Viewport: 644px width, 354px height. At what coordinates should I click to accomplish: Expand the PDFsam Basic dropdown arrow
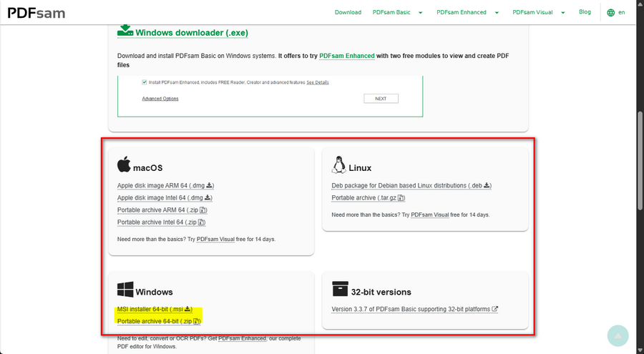420,13
